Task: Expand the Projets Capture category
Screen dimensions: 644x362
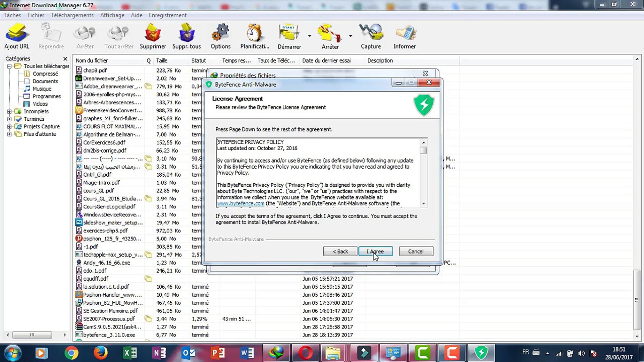Action: pyautogui.click(x=9, y=127)
